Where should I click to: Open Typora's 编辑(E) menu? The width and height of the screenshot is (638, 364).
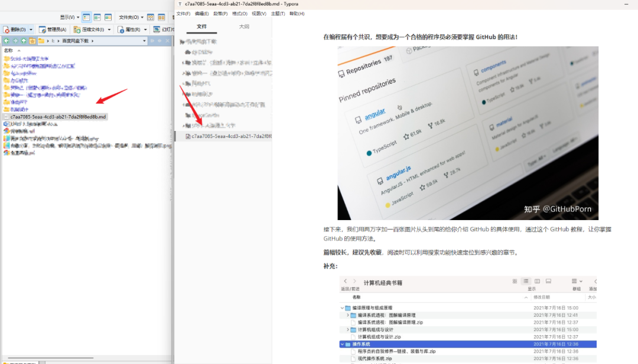click(201, 14)
